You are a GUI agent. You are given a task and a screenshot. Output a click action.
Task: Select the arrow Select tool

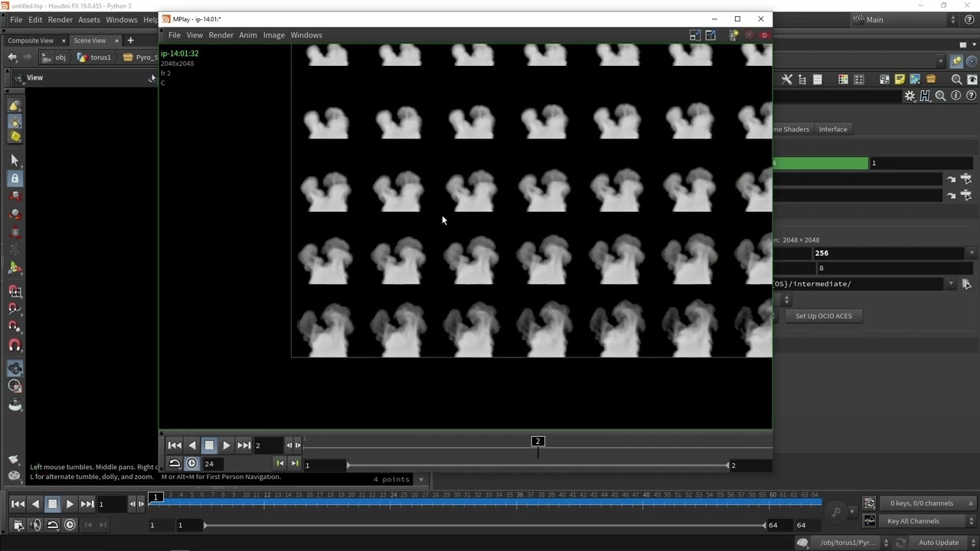pyautogui.click(x=15, y=161)
